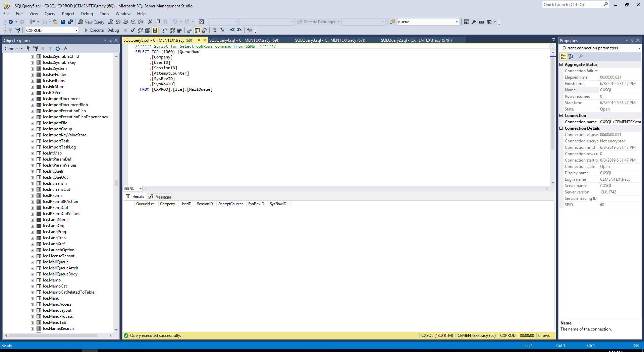Click the Save All icon

70,22
